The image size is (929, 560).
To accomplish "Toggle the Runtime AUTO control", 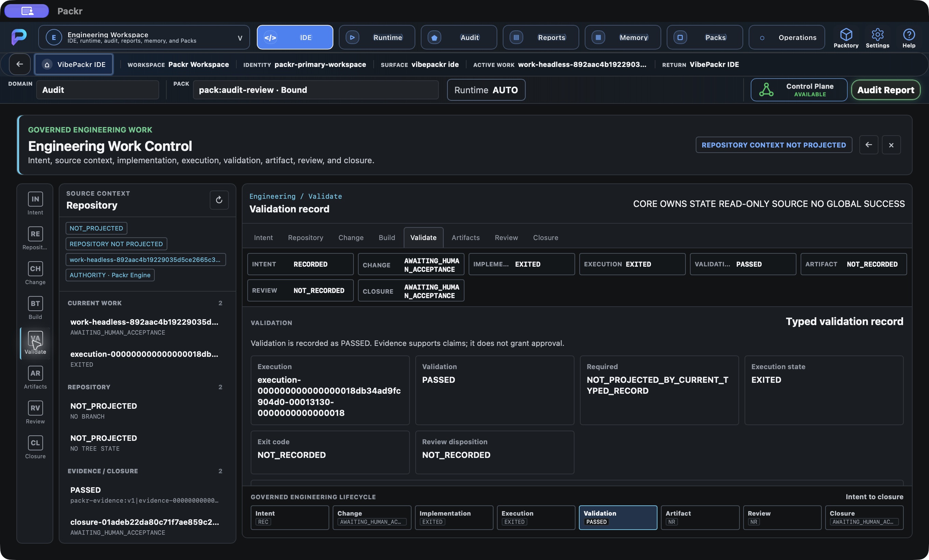I will click(486, 90).
